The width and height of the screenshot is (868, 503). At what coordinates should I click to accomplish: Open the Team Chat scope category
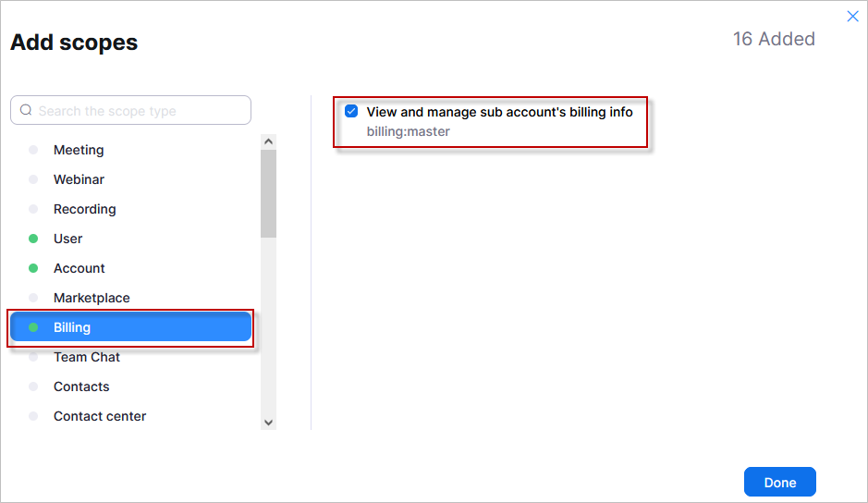pos(130,357)
